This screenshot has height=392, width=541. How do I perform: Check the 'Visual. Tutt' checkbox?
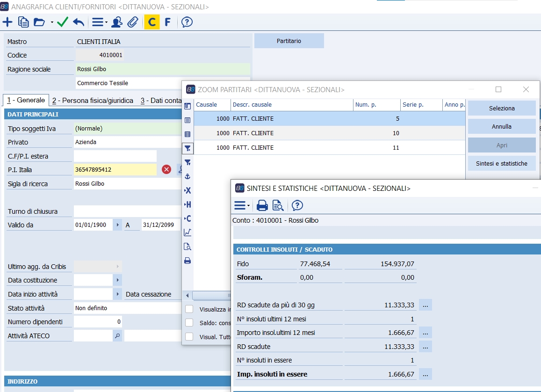point(189,336)
